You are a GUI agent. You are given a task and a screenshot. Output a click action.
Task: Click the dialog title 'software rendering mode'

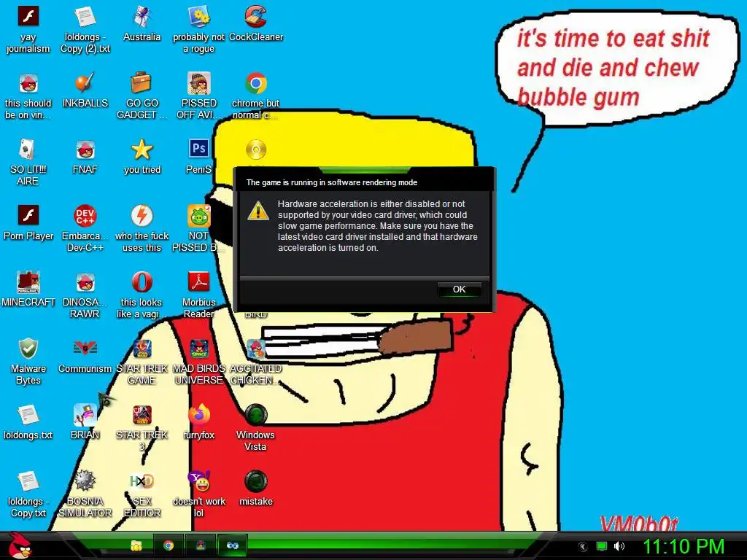(372, 182)
